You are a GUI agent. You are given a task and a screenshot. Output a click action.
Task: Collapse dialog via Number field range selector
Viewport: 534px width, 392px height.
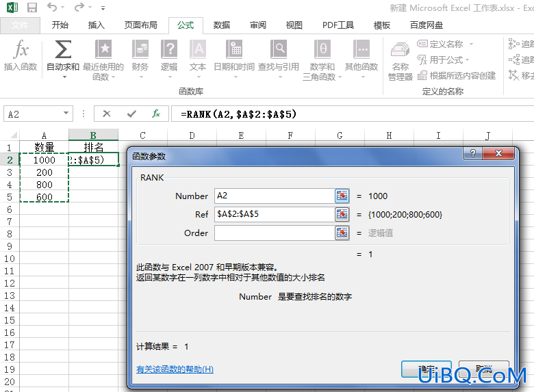342,196
